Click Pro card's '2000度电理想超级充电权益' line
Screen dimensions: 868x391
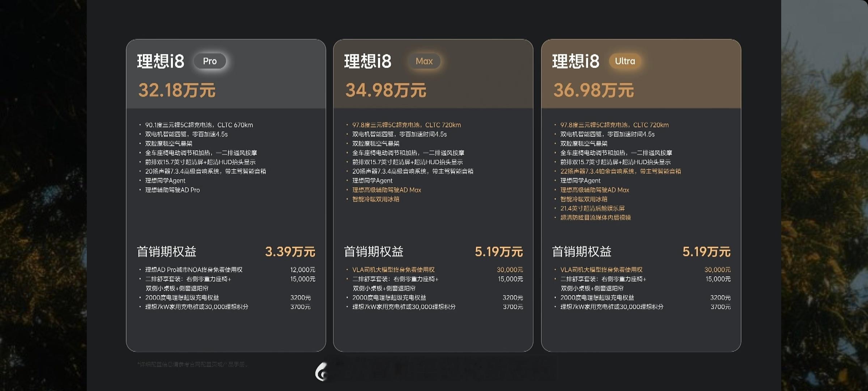click(182, 298)
